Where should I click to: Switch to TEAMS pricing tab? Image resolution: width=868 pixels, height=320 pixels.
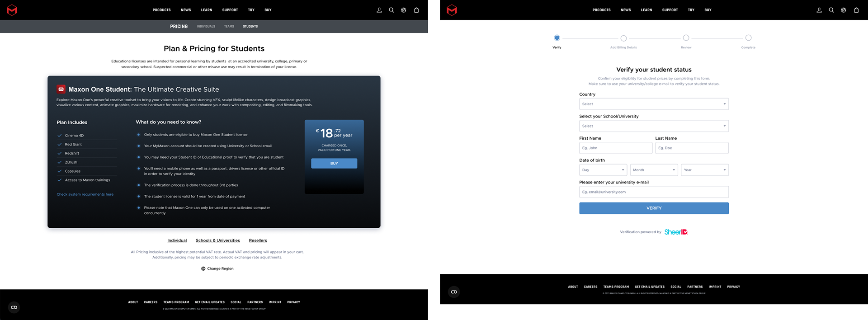(229, 26)
